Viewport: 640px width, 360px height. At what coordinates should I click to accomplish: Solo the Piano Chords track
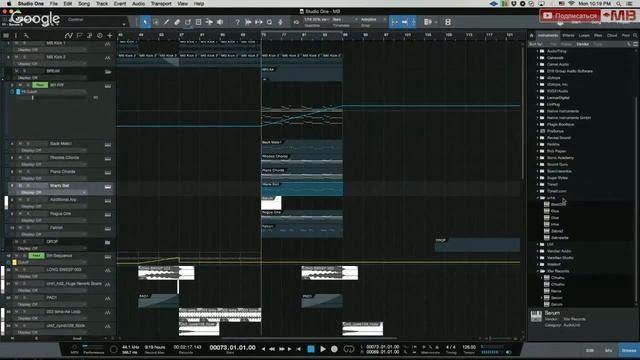click(27, 172)
